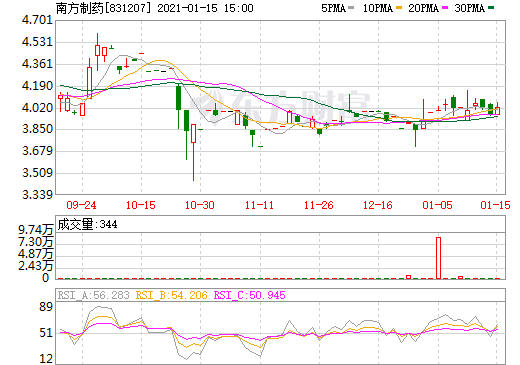
Task: Click the 20PMA legend label
Action: tap(423, 8)
